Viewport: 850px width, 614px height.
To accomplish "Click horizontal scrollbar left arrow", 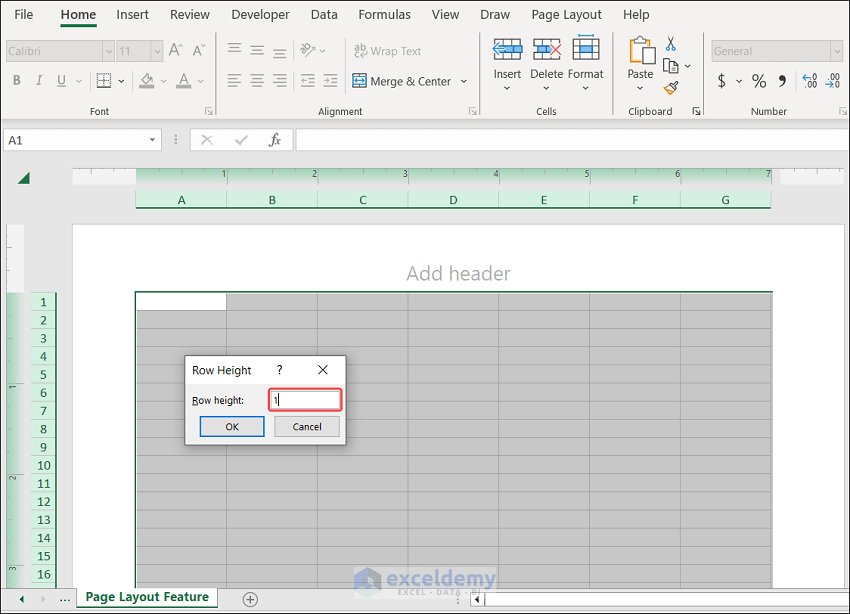I will (x=477, y=599).
